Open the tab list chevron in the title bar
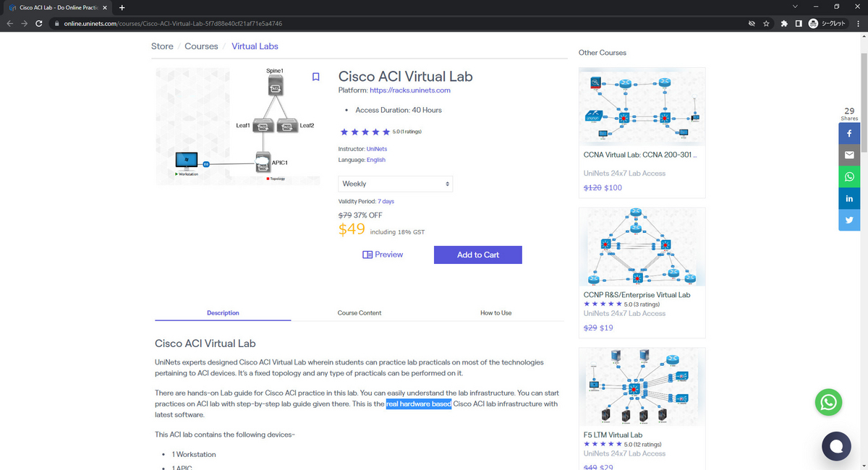The width and height of the screenshot is (868, 470). [x=795, y=6]
